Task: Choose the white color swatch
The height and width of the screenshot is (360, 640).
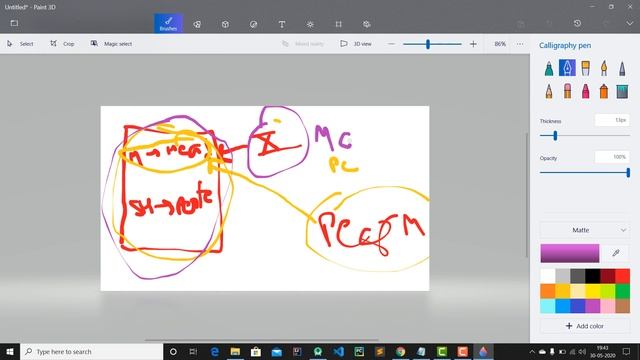Action: (x=548, y=276)
